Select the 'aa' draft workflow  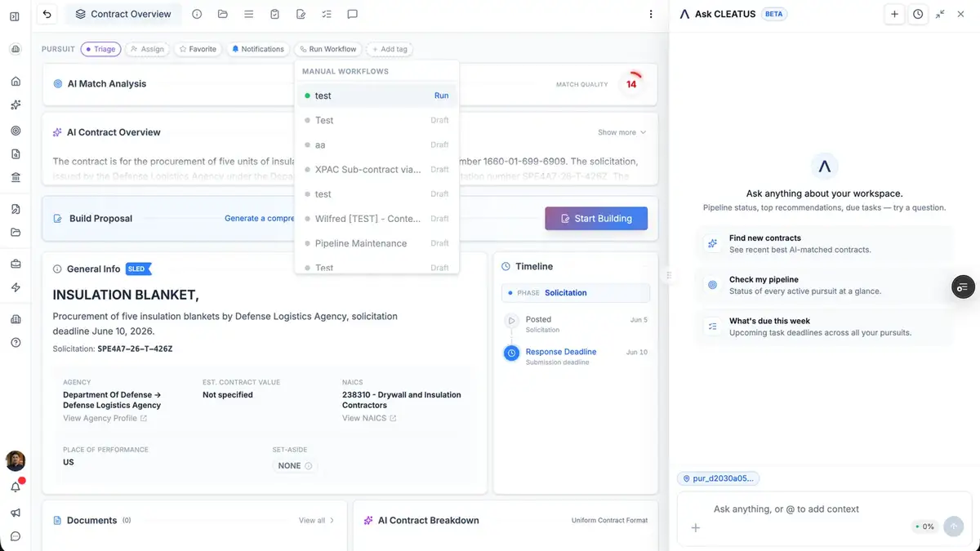click(376, 144)
